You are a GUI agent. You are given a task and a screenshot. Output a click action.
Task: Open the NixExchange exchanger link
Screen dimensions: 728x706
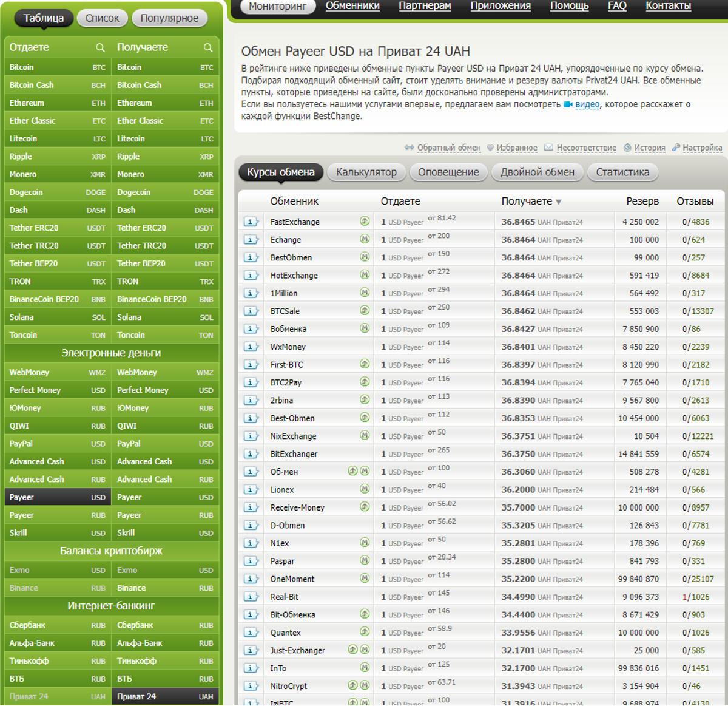click(293, 436)
